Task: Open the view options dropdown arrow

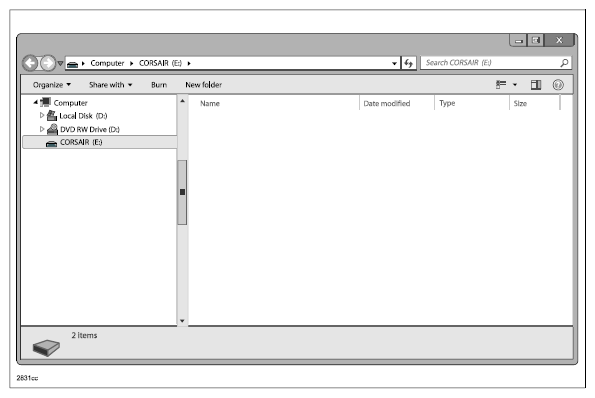Action: pyautogui.click(x=515, y=85)
